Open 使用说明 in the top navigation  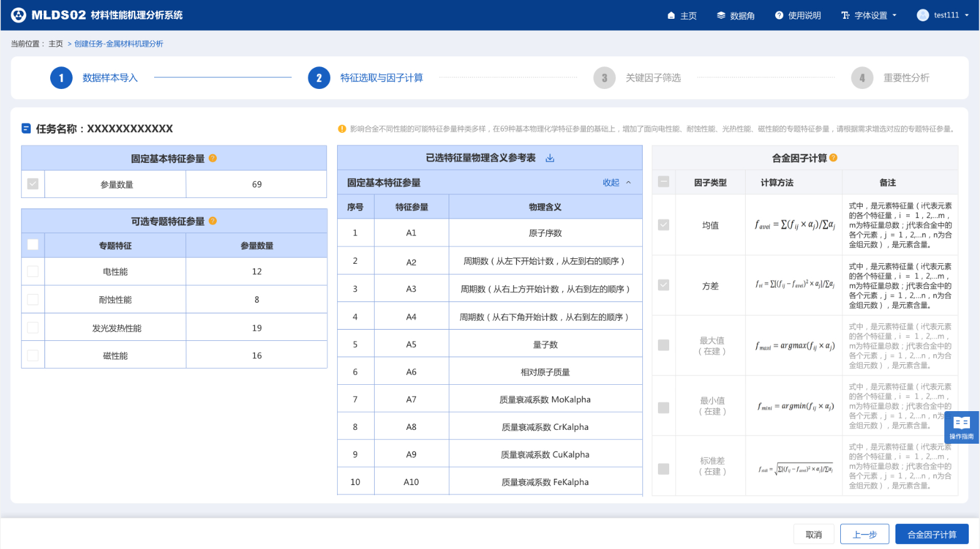click(x=798, y=15)
